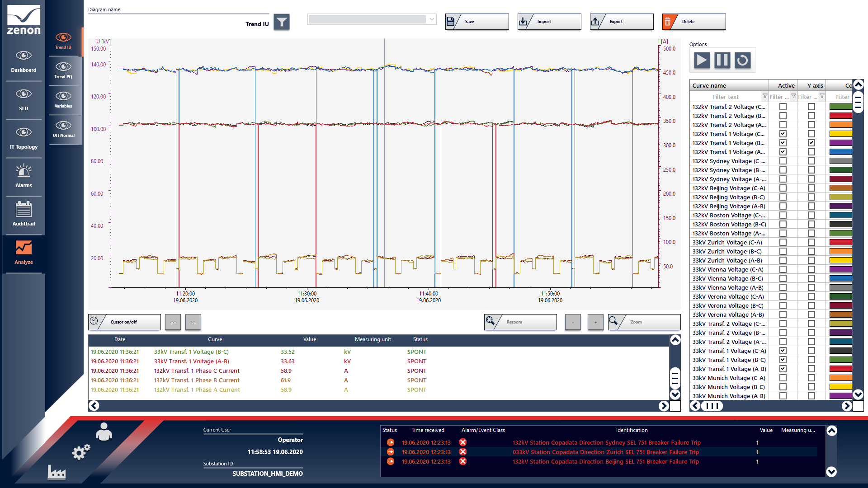Uncheck Active for 132kV Transf. 1 Voltage (C...
The width and height of the screenshot is (868, 488).
pos(783,134)
